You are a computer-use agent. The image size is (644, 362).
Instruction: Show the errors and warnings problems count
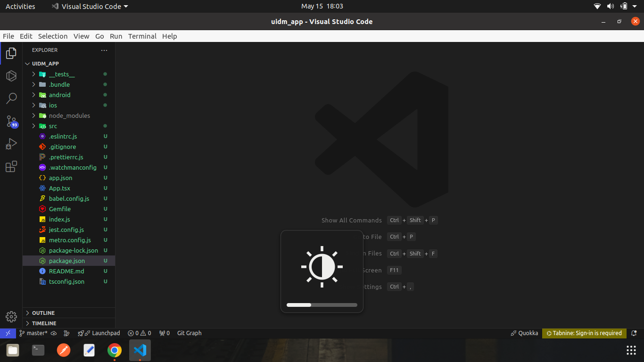[140, 333]
